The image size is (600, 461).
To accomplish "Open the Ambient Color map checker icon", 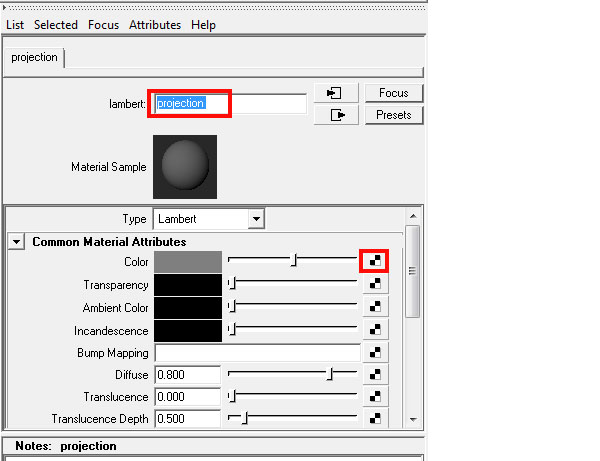I will 375,306.
